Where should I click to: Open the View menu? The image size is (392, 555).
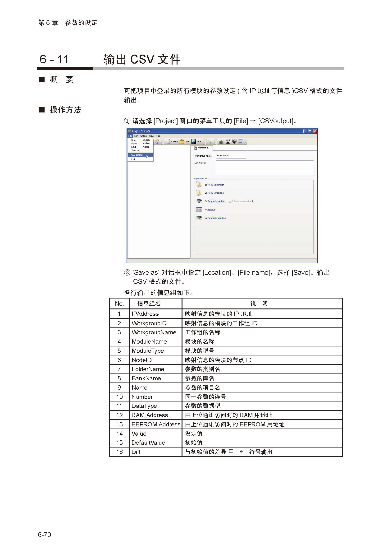(x=151, y=136)
